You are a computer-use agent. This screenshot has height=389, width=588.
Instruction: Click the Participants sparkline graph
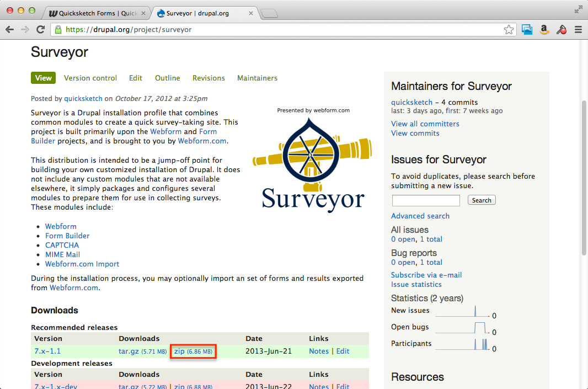click(462, 344)
